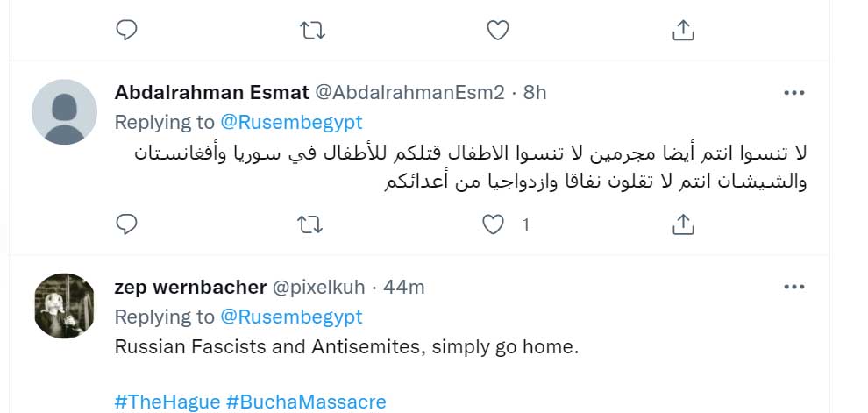The image size is (868, 413).
Task: Open the 44m timestamp on zep's tweet
Action: pyautogui.click(x=405, y=287)
